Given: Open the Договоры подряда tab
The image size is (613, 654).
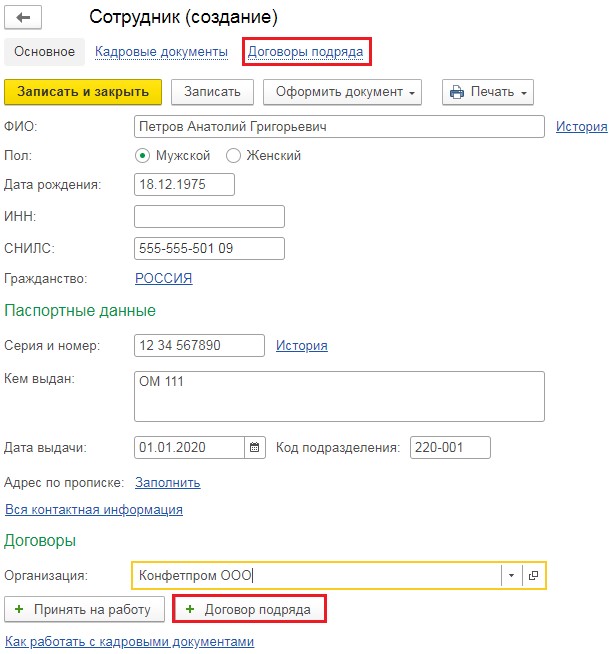Looking at the screenshot, I should pos(306,51).
